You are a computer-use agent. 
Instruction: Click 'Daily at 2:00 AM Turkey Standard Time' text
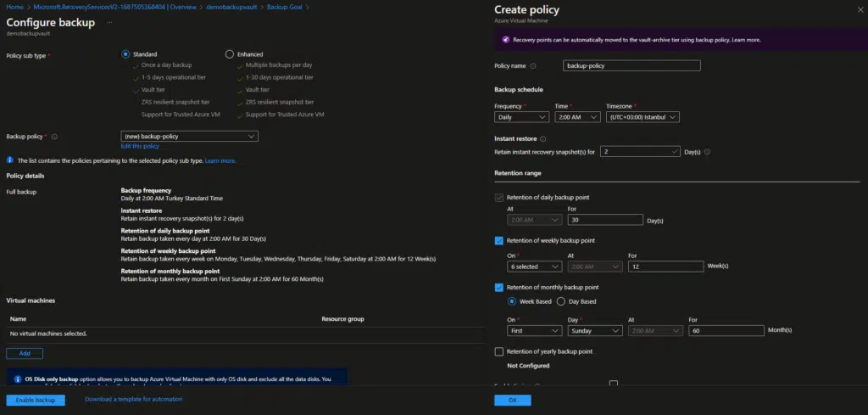coord(171,198)
